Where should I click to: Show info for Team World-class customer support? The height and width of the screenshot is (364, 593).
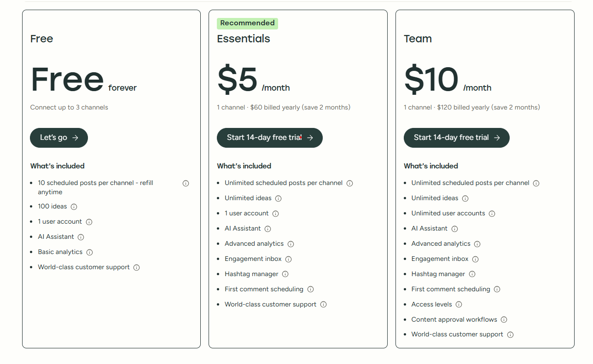510,335
